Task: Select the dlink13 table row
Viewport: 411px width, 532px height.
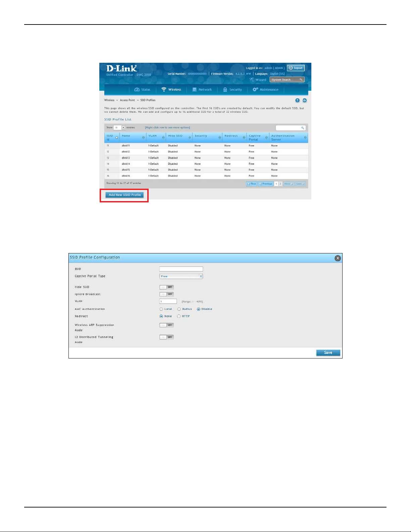Action: pyautogui.click(x=206, y=158)
